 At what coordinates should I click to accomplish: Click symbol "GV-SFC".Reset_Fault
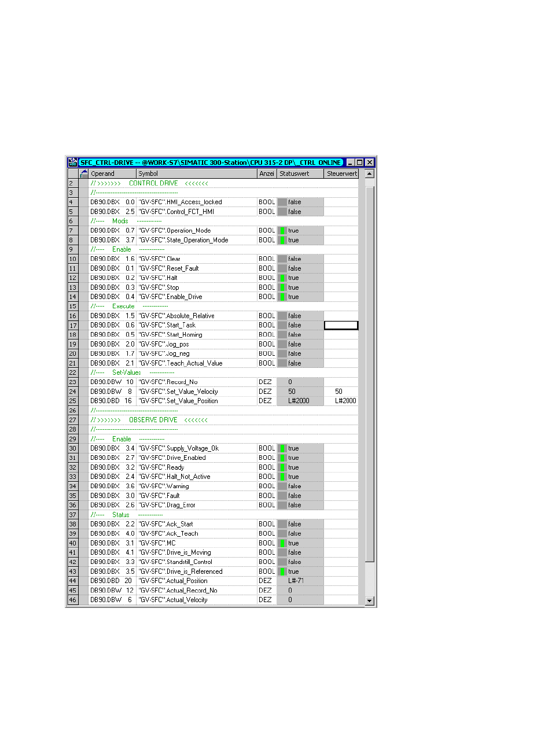169,268
